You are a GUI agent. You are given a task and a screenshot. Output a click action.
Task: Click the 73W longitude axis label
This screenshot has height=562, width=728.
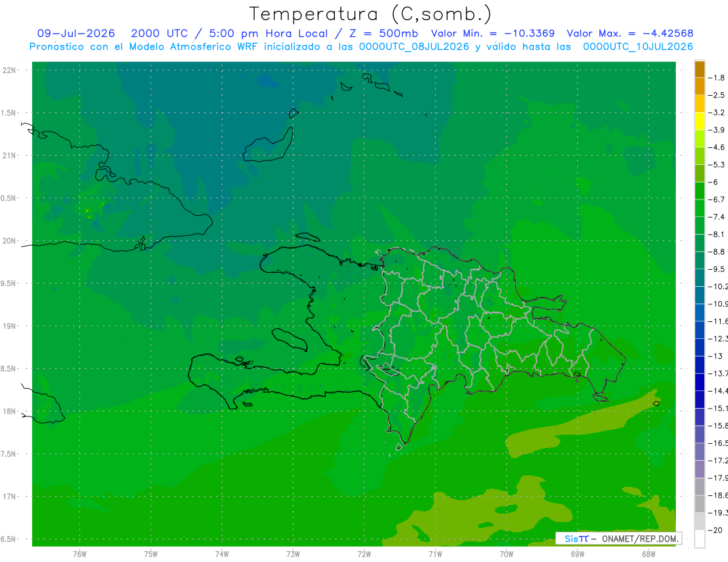point(293,554)
